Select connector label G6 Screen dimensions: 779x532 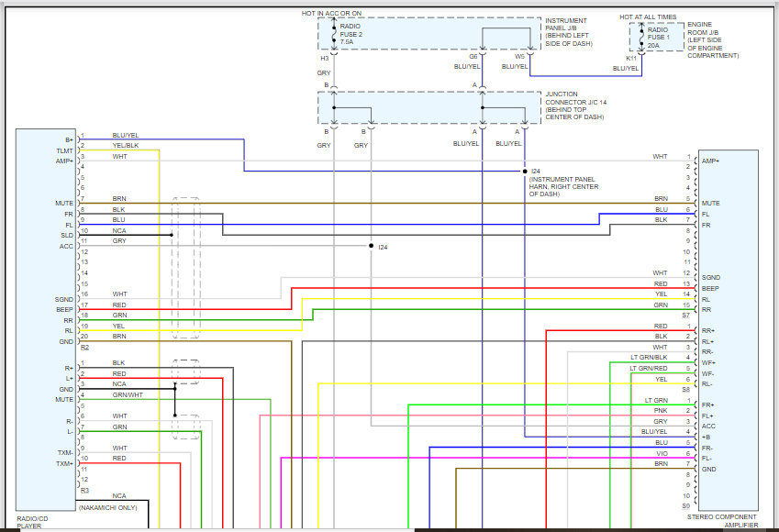[473, 57]
